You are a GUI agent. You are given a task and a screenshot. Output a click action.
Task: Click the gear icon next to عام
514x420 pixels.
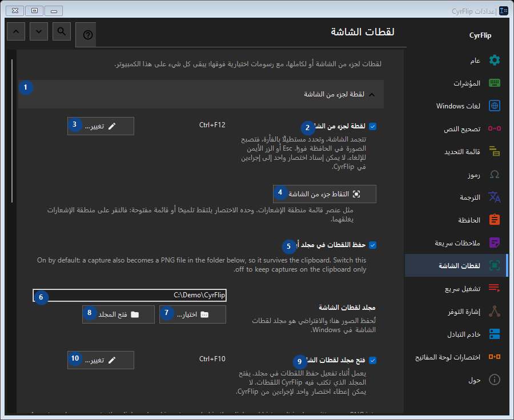(x=495, y=60)
